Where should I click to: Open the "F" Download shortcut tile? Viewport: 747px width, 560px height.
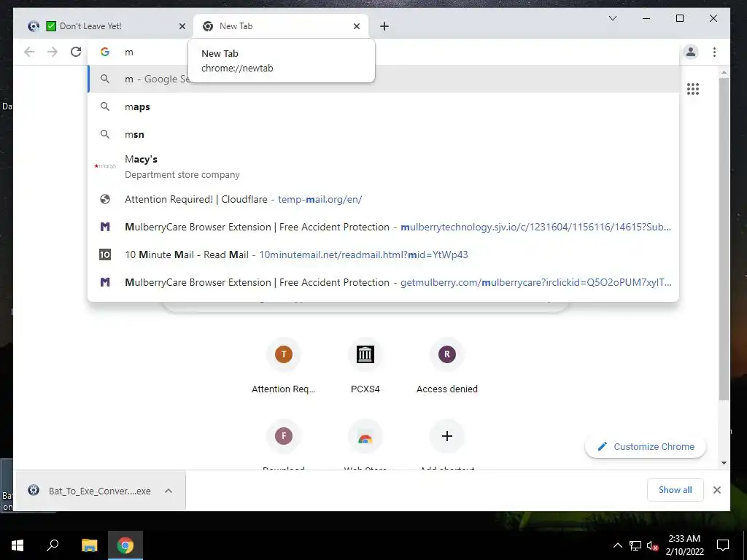click(284, 443)
